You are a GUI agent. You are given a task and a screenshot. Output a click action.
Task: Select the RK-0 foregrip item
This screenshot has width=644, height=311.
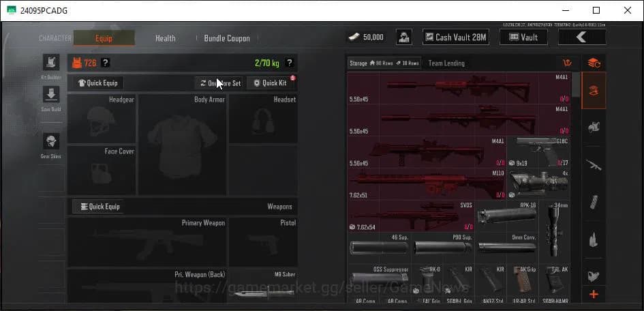coord(427,280)
